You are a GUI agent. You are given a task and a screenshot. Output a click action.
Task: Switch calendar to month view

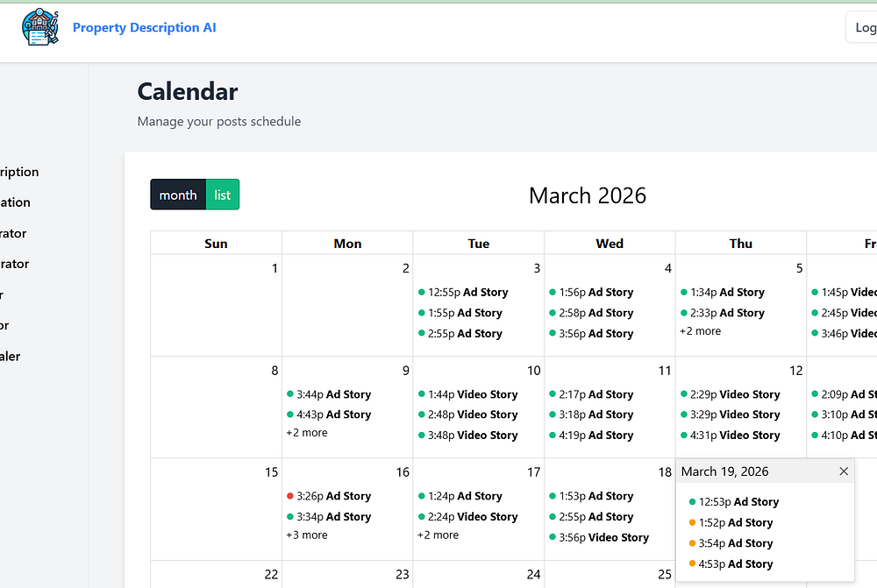pyautogui.click(x=178, y=195)
